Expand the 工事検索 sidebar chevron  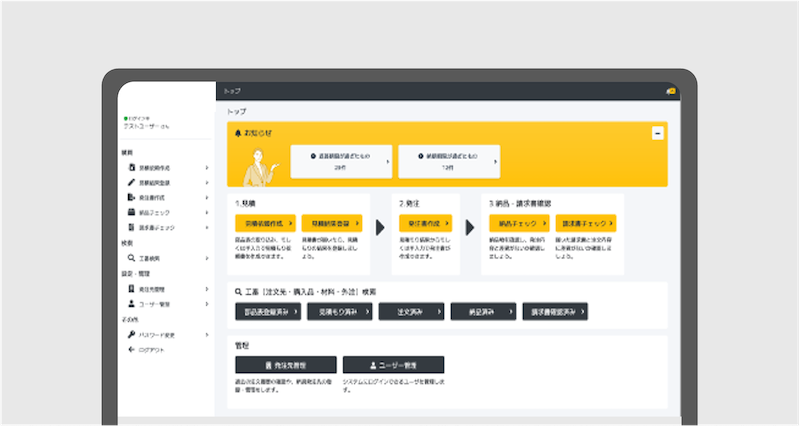tap(207, 258)
